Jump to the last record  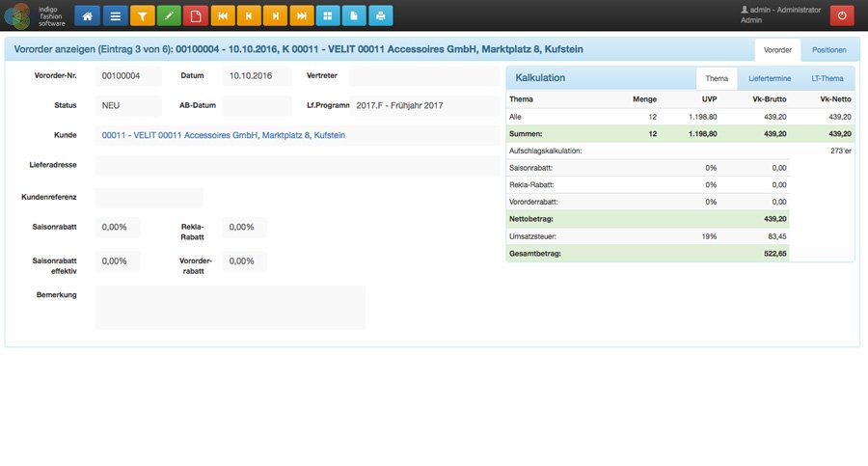pos(302,16)
